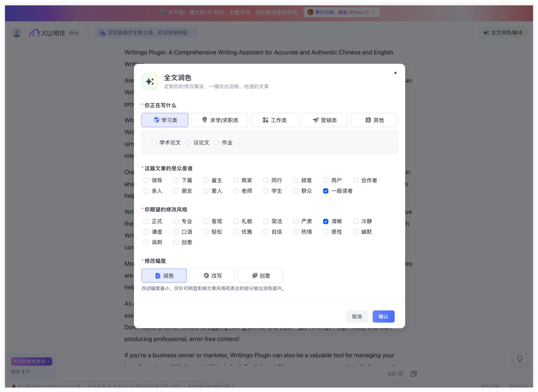This screenshot has height=392, width=538.
Task: Select the 求学/求职类 category tab
Action: (220, 120)
